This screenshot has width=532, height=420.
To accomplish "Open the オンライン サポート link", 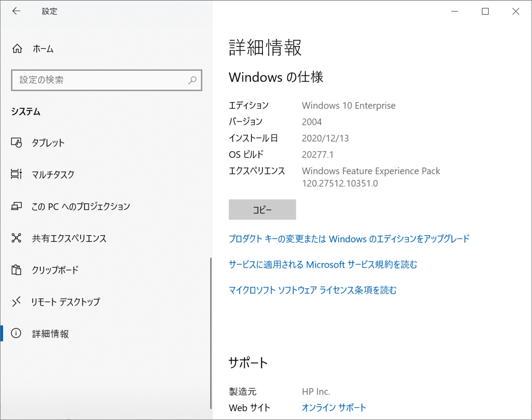I will point(334,408).
